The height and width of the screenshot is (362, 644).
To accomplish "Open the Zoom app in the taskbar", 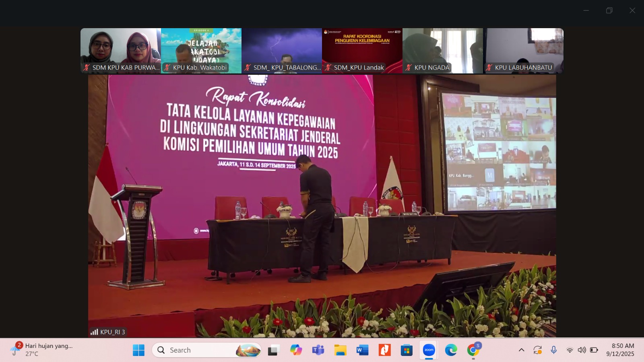I will tap(429, 350).
